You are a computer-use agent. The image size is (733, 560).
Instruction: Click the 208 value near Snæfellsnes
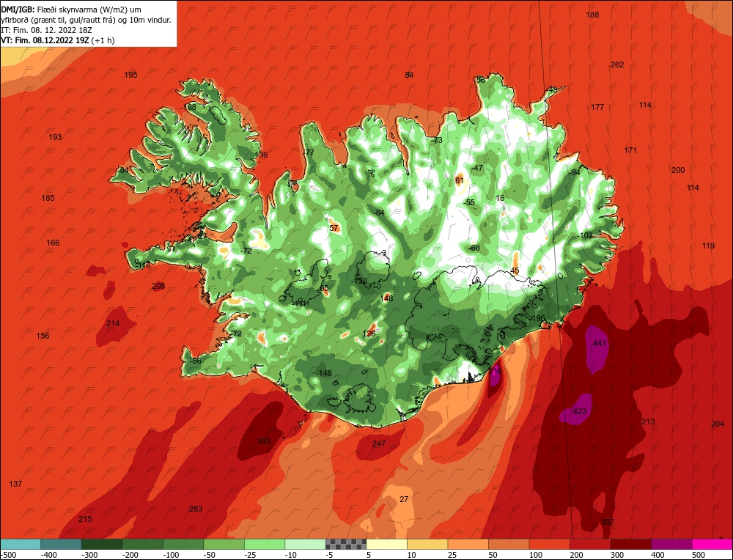[158, 286]
